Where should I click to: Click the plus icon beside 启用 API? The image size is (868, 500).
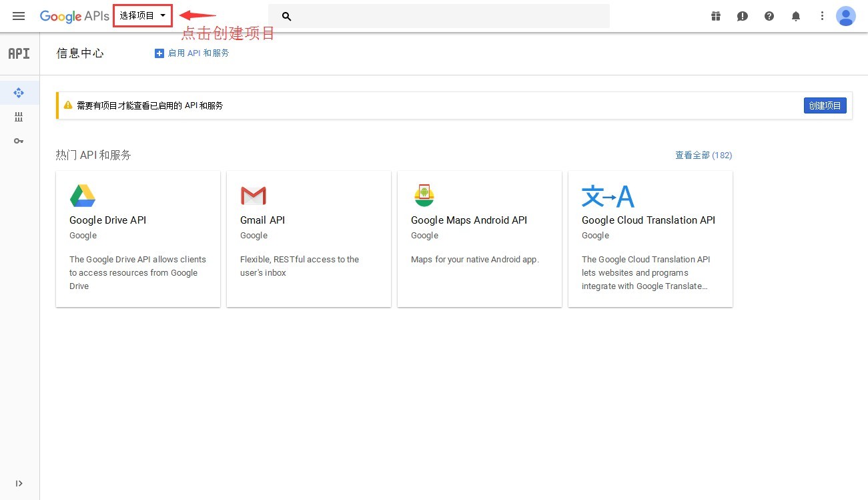(x=159, y=53)
